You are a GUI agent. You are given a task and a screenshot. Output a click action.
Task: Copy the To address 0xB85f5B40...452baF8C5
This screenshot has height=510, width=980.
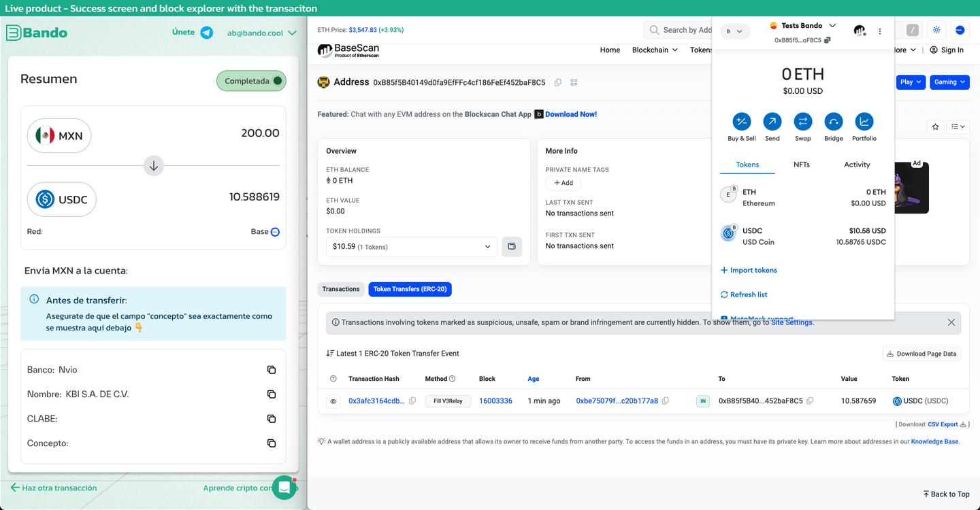coord(810,401)
